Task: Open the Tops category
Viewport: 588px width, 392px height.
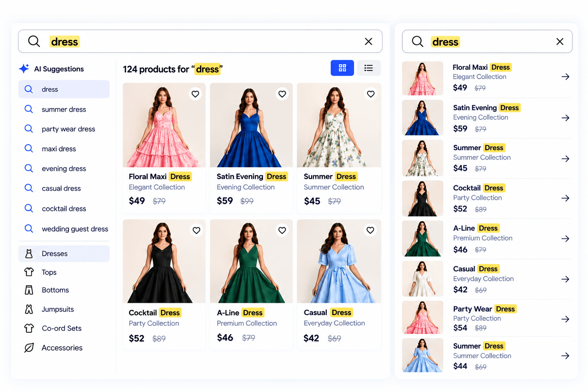Action: [x=64, y=272]
